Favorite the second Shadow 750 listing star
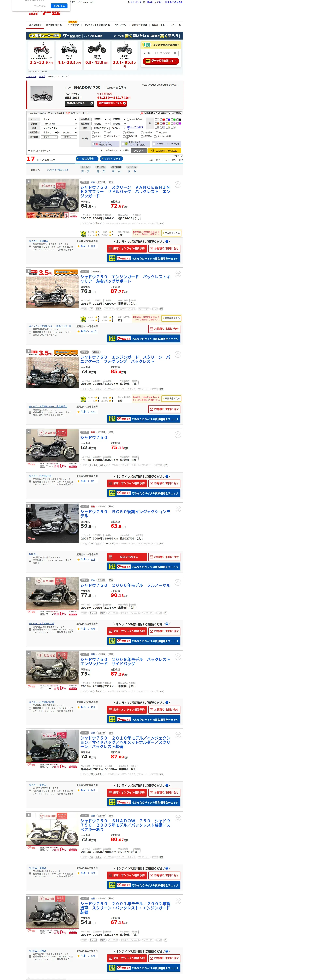Image resolution: width=313 pixels, height=980 pixels. [177, 274]
